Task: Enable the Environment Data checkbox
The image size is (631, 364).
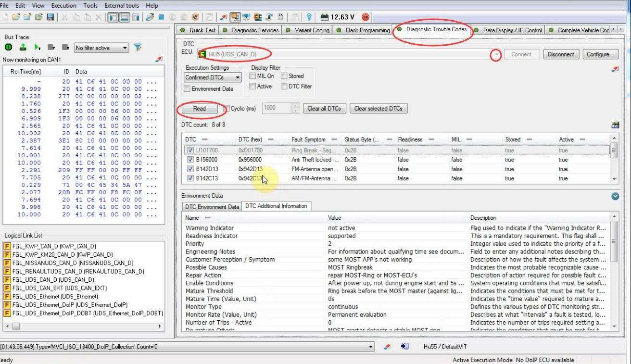Action: click(188, 89)
